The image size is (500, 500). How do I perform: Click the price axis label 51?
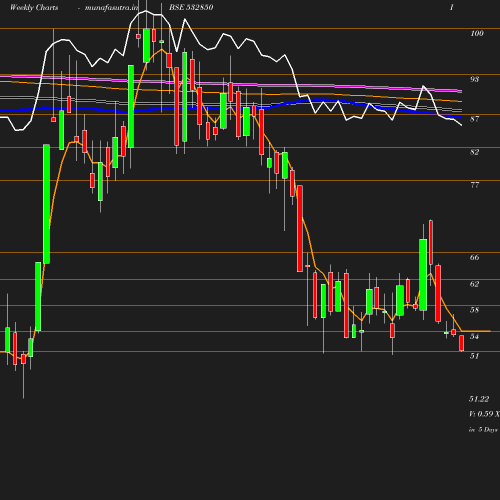(474, 356)
